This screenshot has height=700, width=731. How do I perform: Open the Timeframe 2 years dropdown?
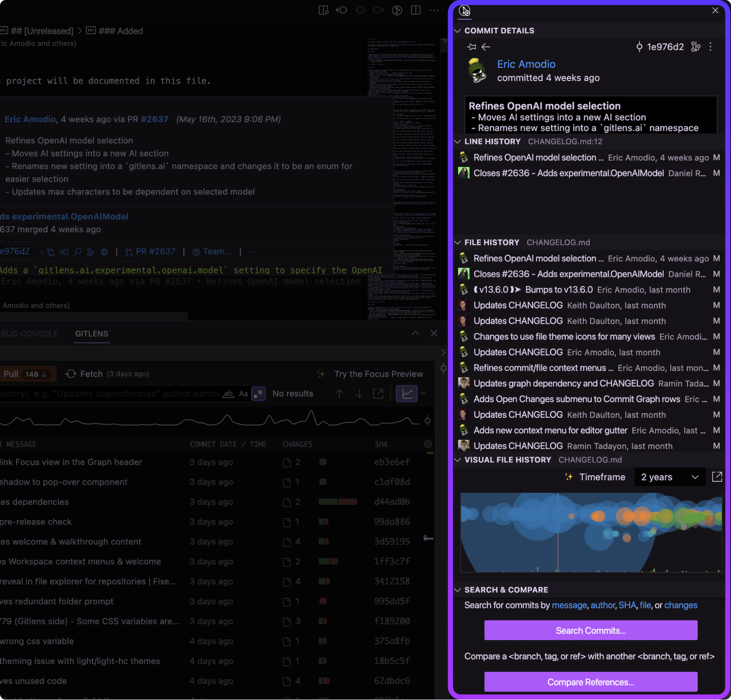669,477
